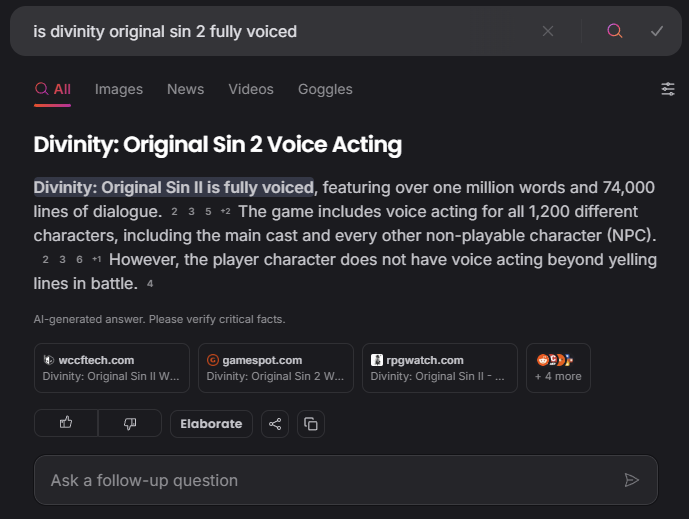Click the search query text box
The image size is (689, 519).
[270, 31]
